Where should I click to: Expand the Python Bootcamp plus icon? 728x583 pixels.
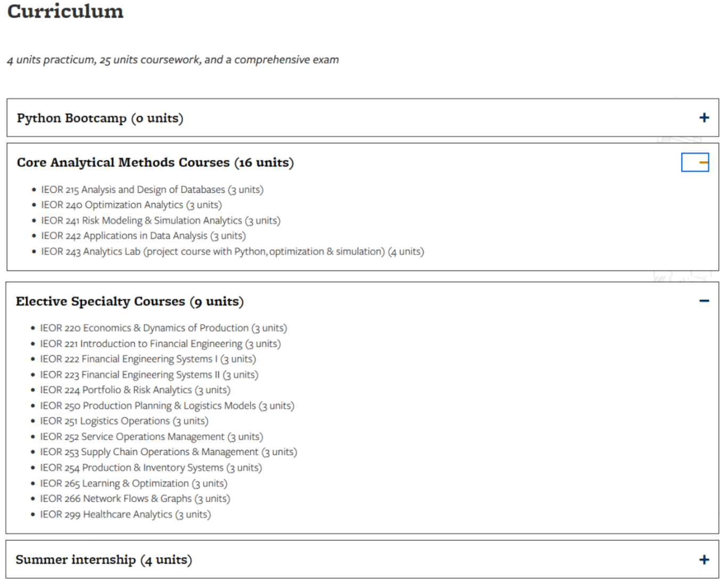coord(704,118)
